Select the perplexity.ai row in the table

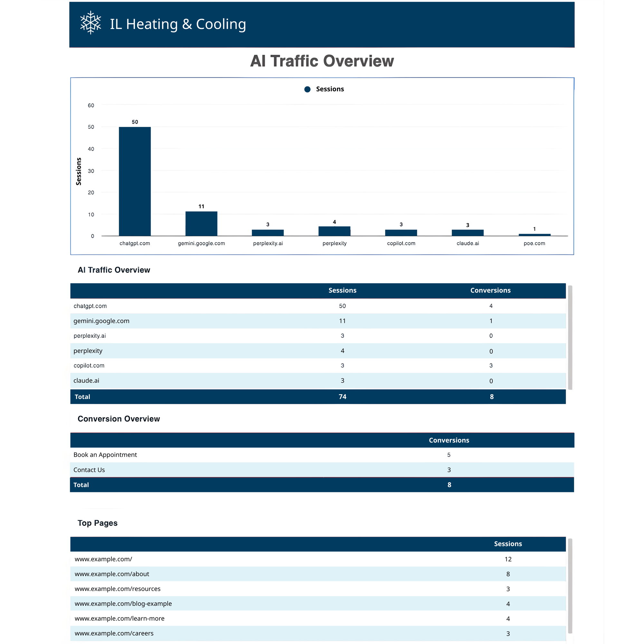coord(233,336)
